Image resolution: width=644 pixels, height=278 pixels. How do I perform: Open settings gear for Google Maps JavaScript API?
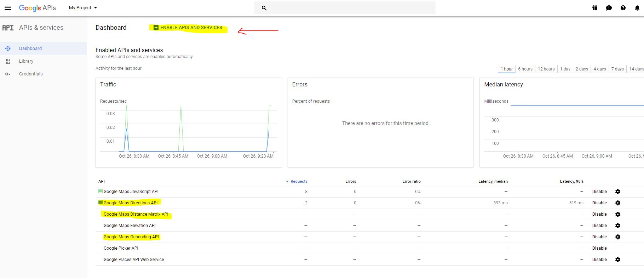(618, 192)
